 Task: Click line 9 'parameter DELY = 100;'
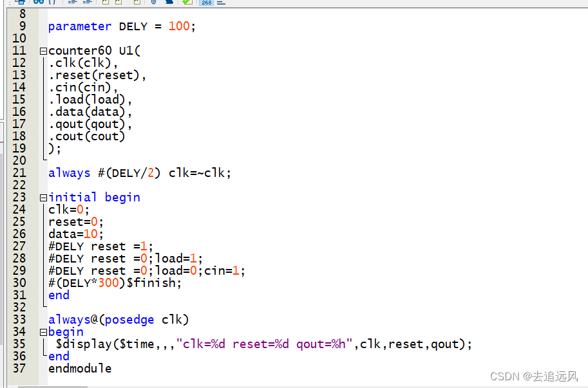pos(122,26)
